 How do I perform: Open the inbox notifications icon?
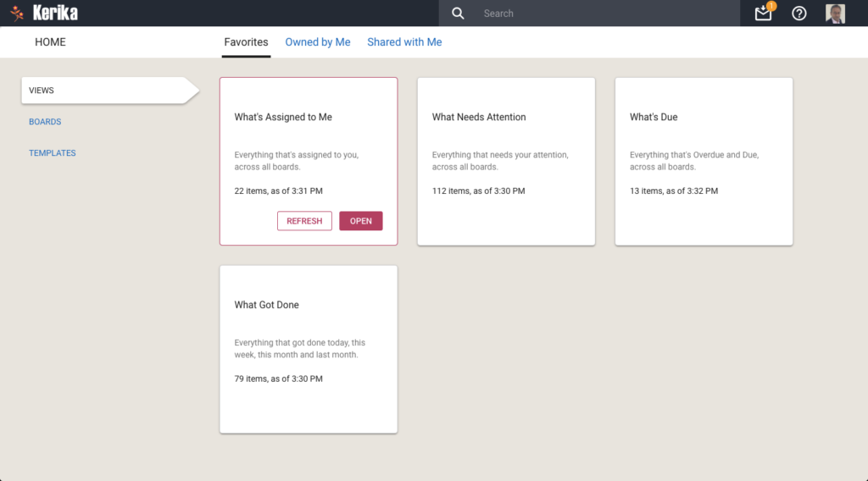[x=764, y=14]
